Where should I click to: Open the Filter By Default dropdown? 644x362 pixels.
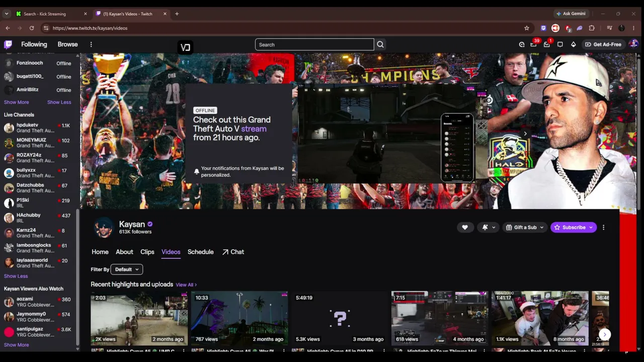tap(126, 269)
